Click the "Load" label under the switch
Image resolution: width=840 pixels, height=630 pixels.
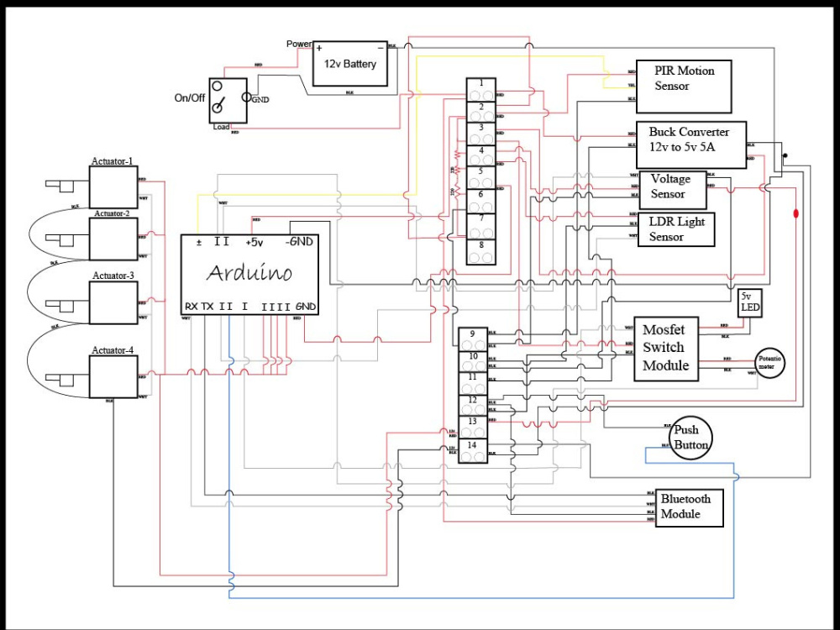[x=221, y=127]
